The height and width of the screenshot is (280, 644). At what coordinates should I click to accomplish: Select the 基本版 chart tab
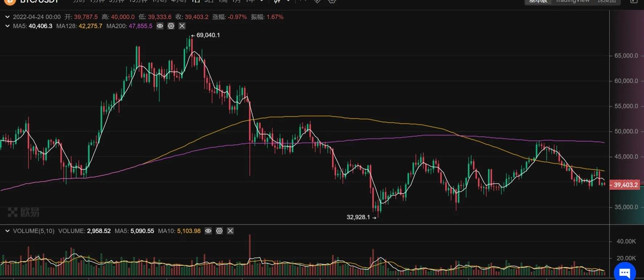point(538,1)
